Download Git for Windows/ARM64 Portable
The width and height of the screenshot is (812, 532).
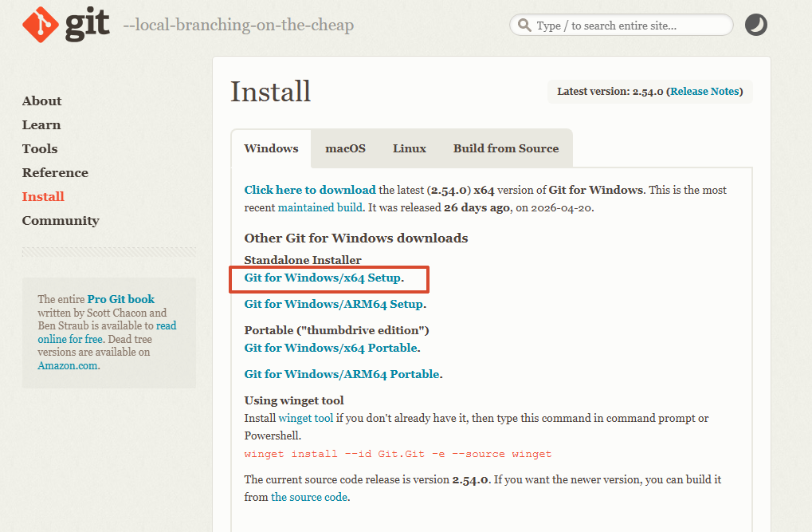(342, 374)
